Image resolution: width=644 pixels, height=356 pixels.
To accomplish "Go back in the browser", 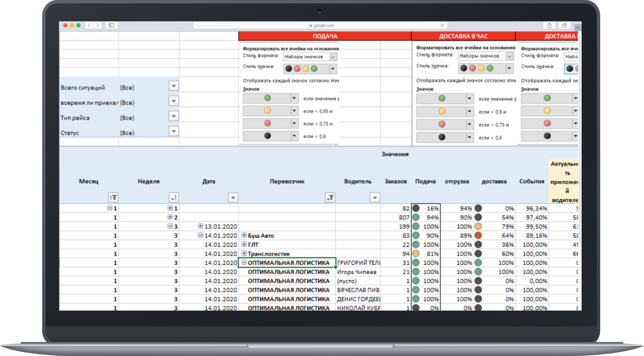I will tap(89, 25).
